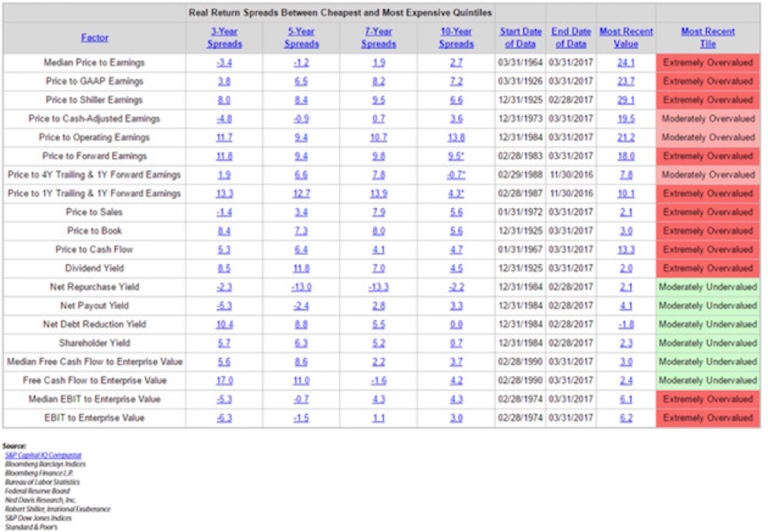Image resolution: width=768 pixels, height=532 pixels.
Task: Select the 5-Year Spreads column header
Action: point(301,38)
